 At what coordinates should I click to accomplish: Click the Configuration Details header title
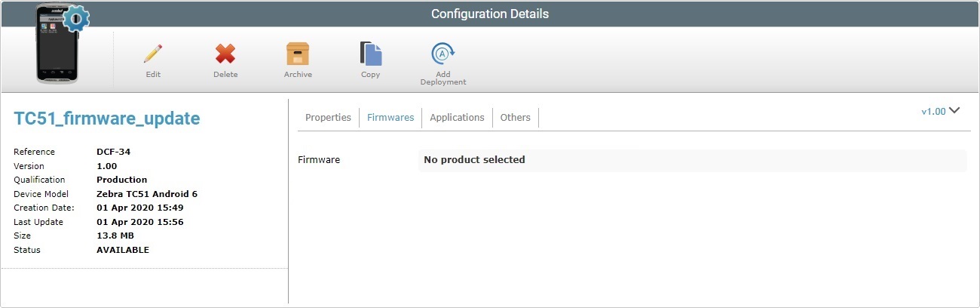[490, 14]
